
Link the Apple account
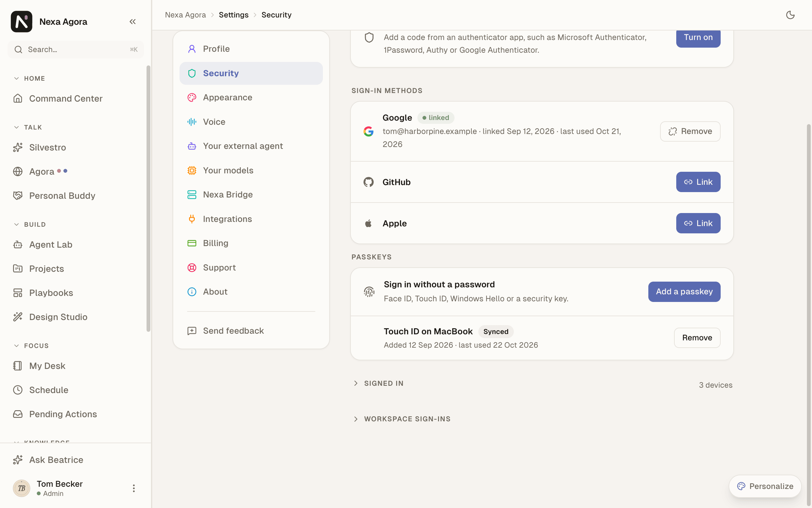tap(698, 224)
